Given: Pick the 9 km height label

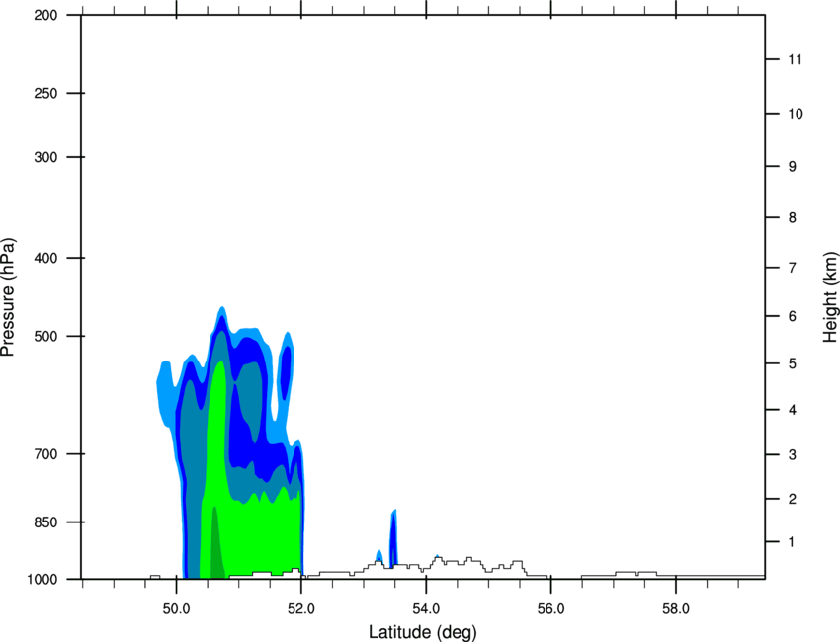Looking at the screenshot, I should click(x=793, y=167).
